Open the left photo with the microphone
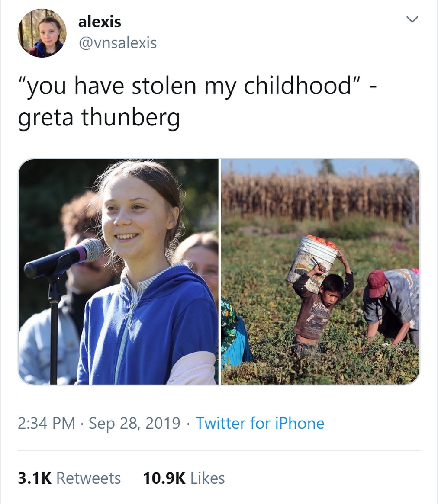 118,271
